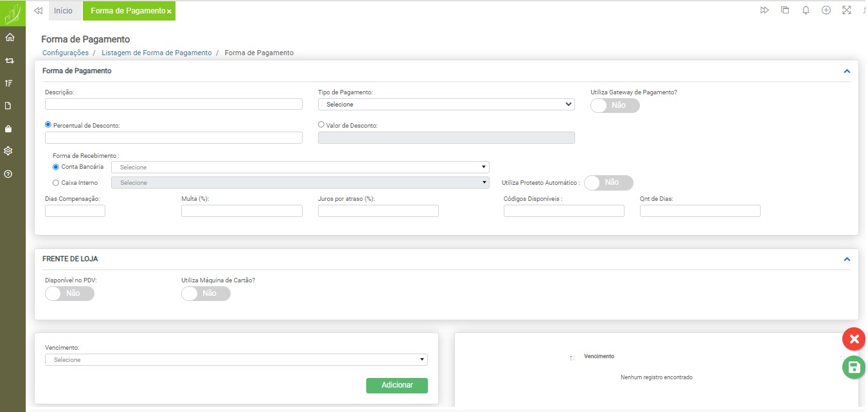
Task: Click the home icon in the sidebar
Action: pyautogui.click(x=9, y=37)
